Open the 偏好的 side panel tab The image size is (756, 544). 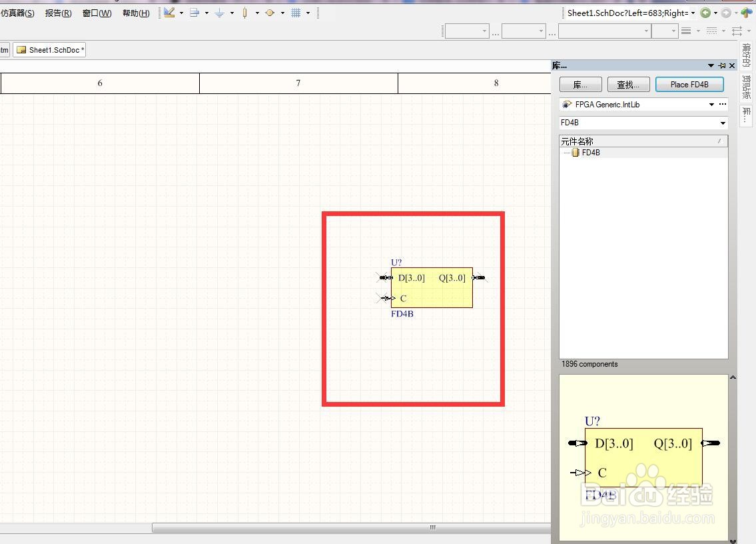click(746, 55)
